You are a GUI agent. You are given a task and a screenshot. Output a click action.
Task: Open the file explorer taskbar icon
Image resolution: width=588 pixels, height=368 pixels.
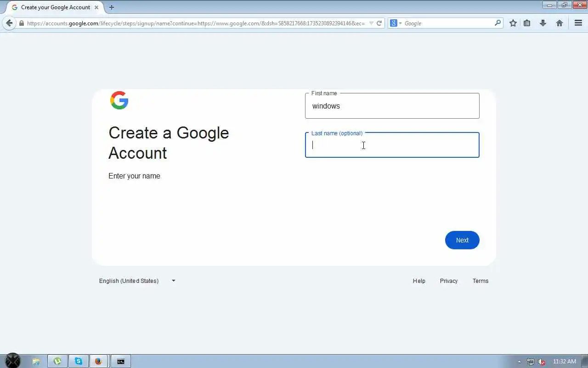click(36, 362)
